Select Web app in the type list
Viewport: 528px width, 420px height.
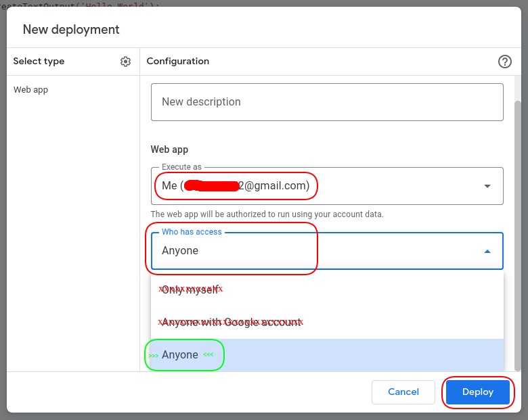coord(31,90)
